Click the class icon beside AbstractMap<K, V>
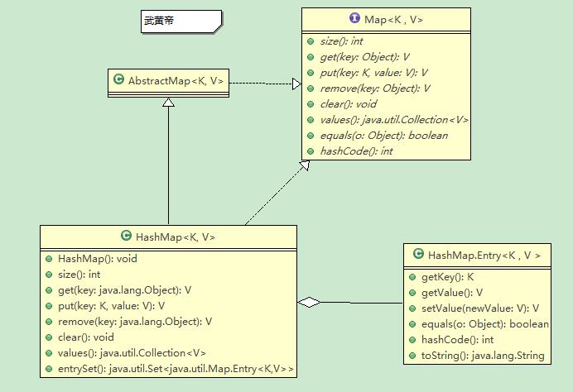573x392 pixels. pos(118,79)
